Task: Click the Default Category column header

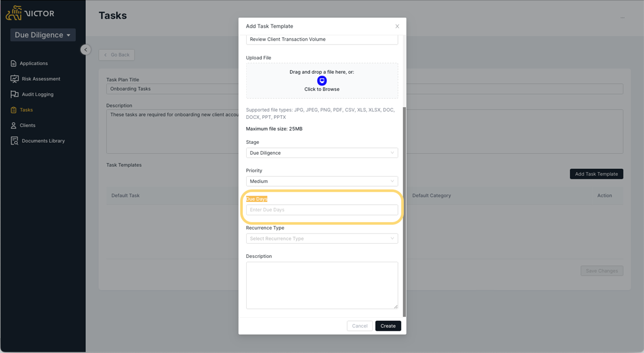Action: [432, 196]
